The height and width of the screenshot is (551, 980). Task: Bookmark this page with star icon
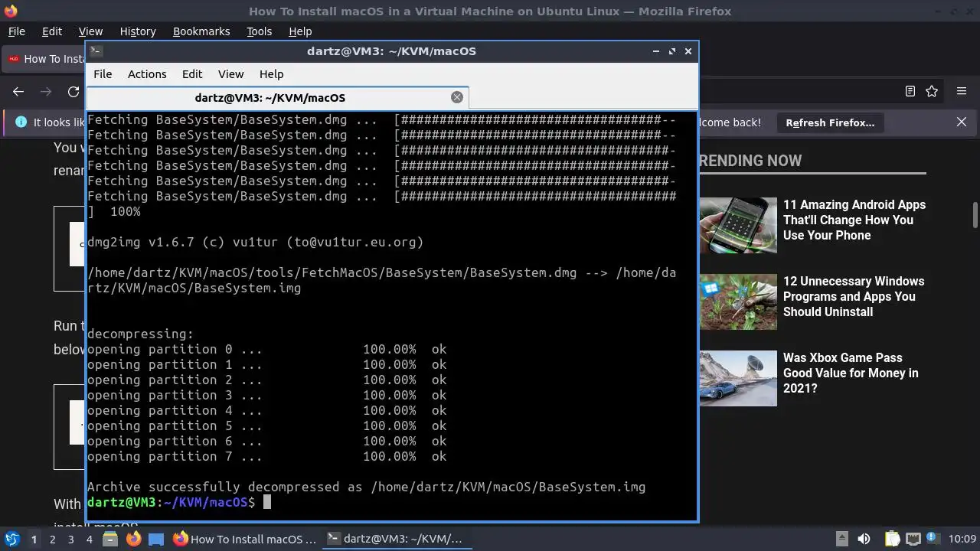932,91
